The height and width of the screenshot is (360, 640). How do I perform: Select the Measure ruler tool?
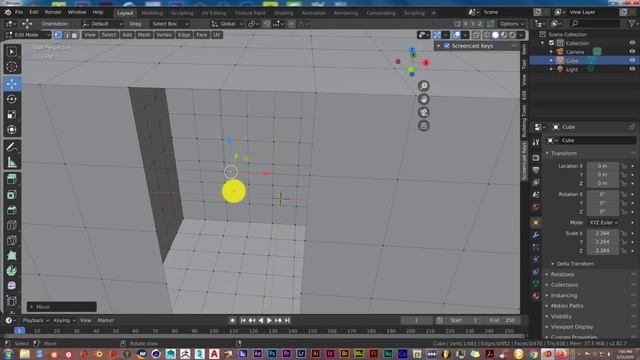click(x=12, y=162)
